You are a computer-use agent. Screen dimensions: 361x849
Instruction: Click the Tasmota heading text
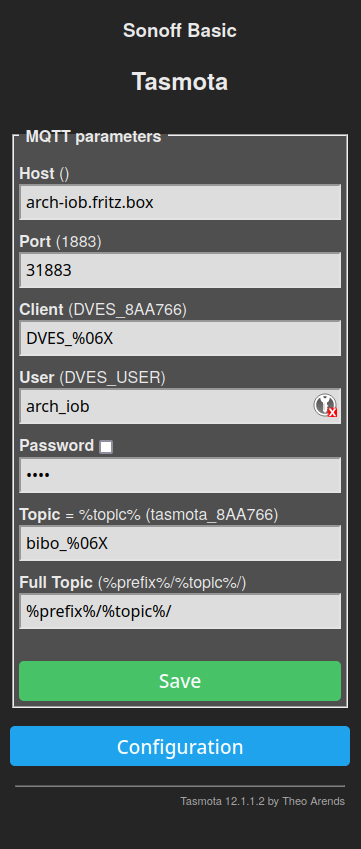click(180, 82)
